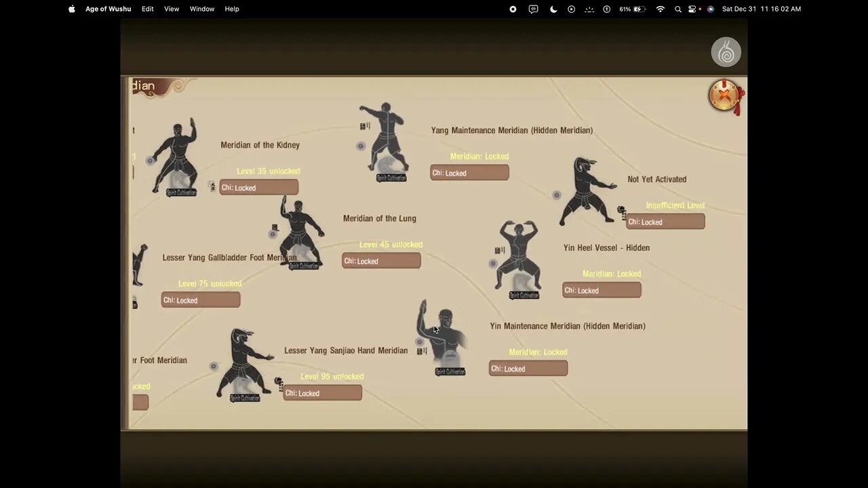This screenshot has height=488, width=868.
Task: Open Wi-Fi status in menu bar
Action: pyautogui.click(x=660, y=9)
